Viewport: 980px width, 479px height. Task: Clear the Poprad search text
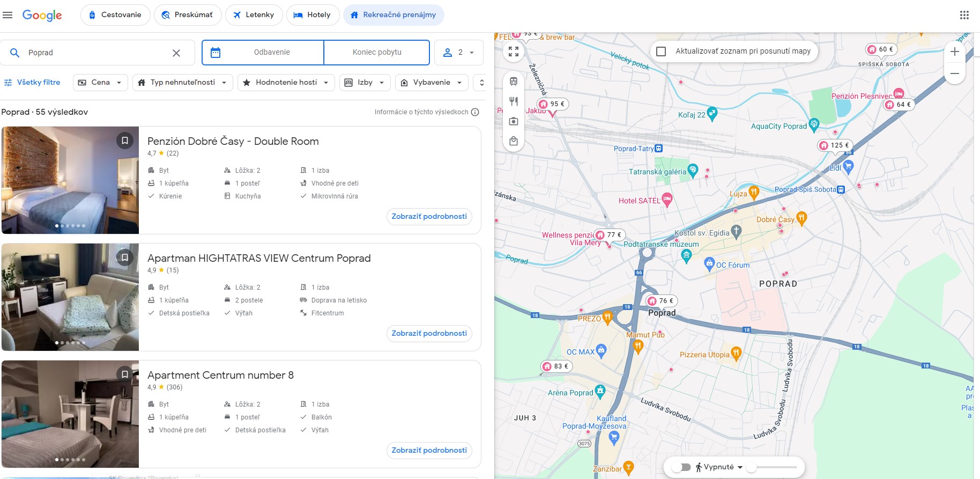coord(176,53)
